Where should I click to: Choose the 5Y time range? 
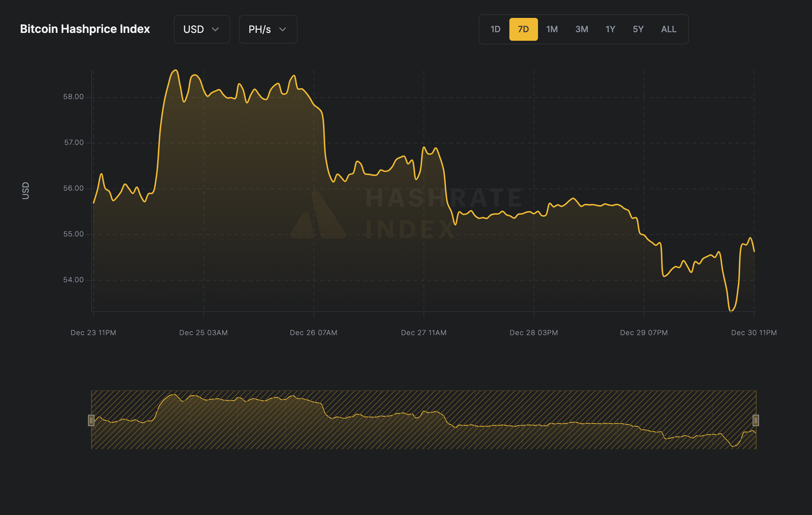coord(638,29)
